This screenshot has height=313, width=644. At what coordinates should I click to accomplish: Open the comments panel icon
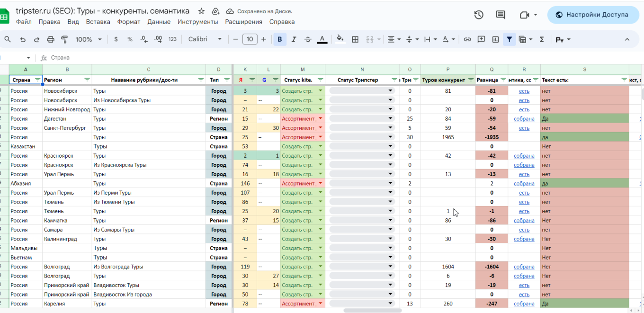[501, 15]
